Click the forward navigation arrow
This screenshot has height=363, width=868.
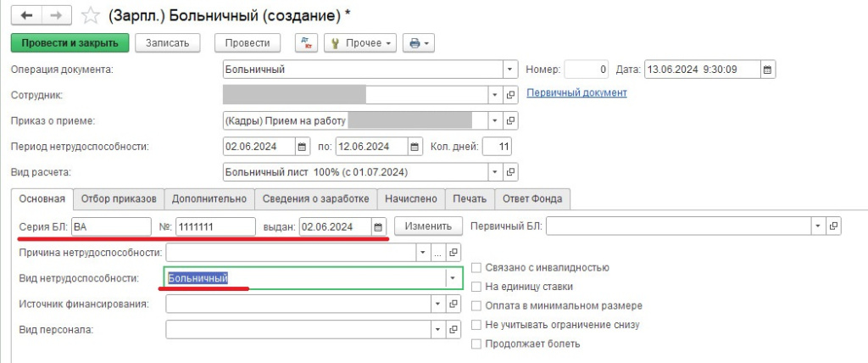tap(56, 15)
